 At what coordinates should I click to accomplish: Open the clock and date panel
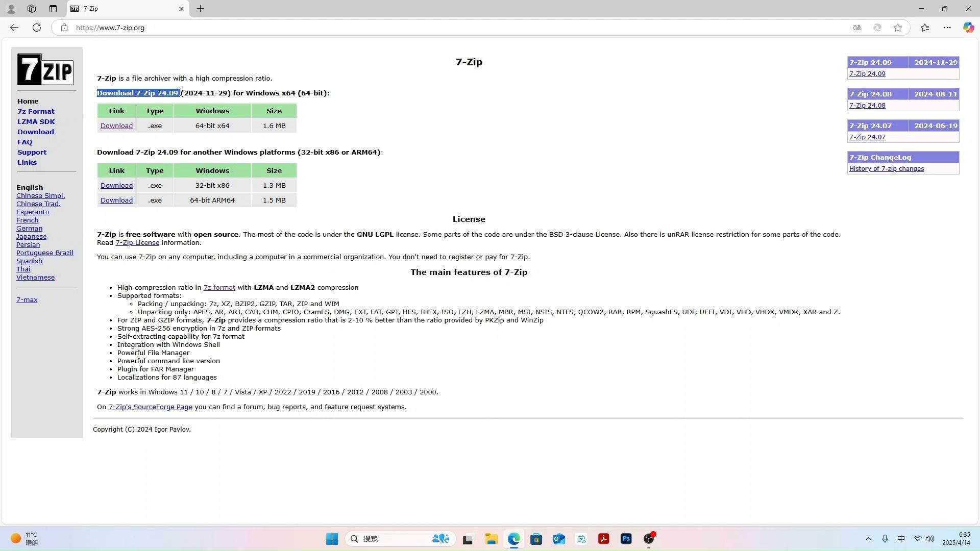956,539
